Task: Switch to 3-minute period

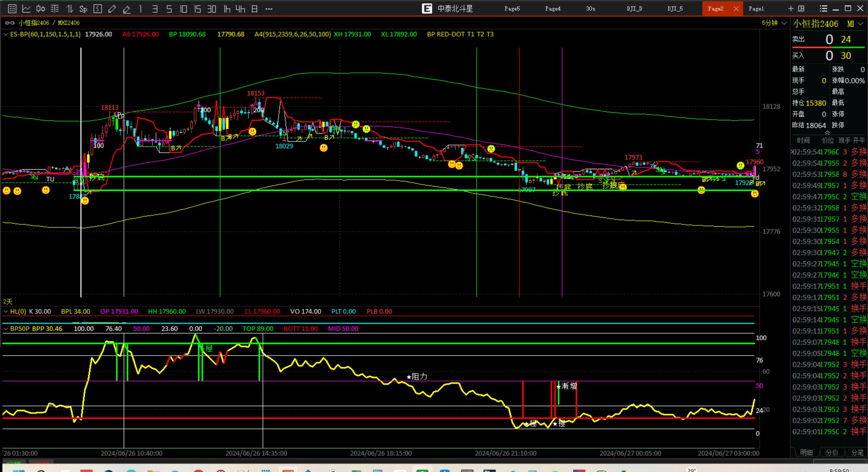Action: tap(155, 9)
